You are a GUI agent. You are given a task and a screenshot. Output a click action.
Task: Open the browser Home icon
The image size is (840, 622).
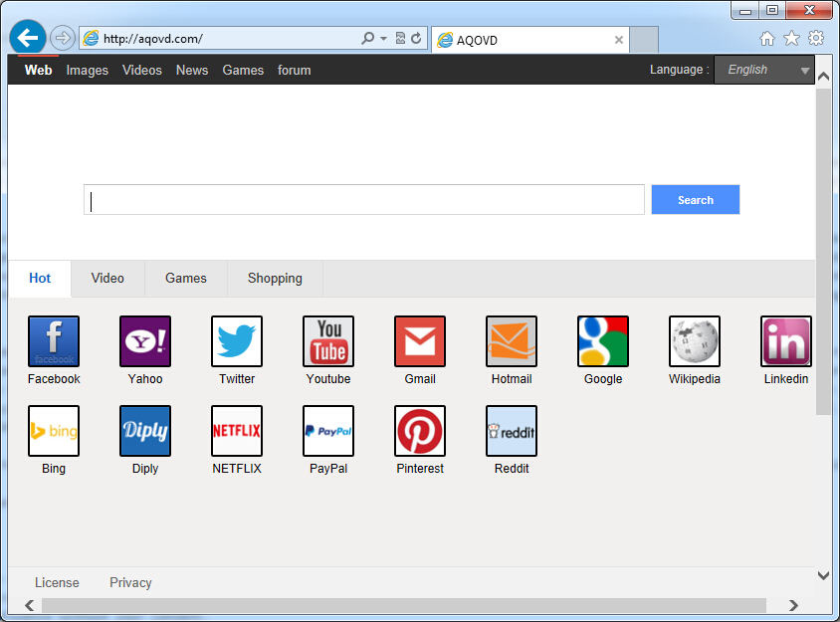(767, 39)
